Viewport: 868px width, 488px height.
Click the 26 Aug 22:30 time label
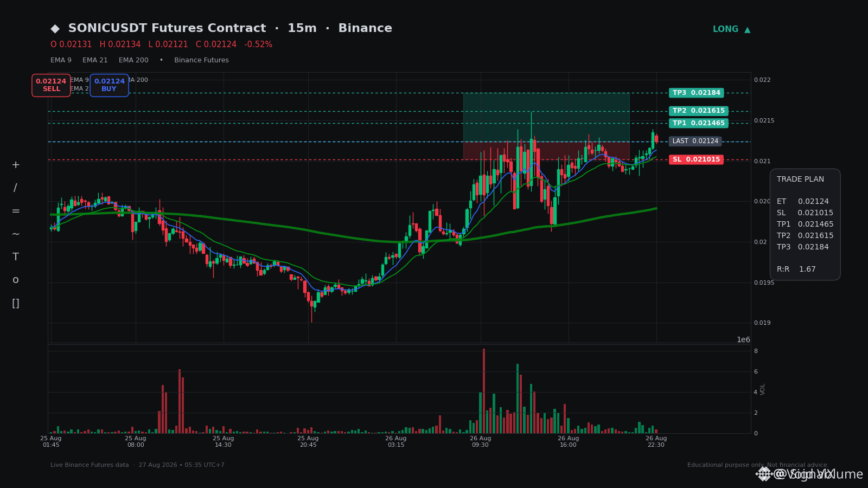coord(656,442)
